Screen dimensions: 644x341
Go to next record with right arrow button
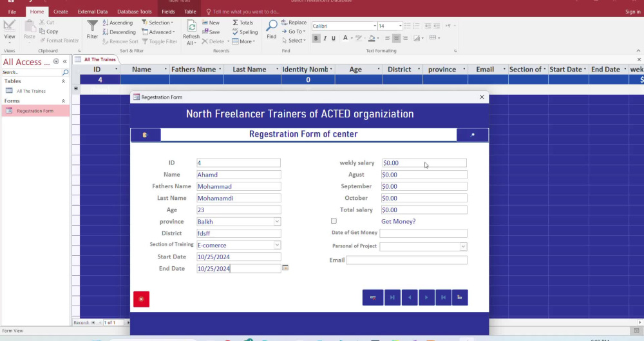426,297
